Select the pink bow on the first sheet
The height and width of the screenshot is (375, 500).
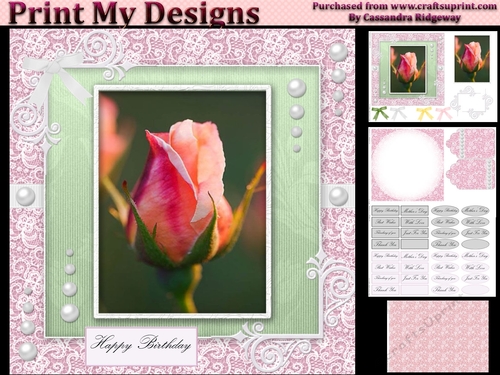444,113
